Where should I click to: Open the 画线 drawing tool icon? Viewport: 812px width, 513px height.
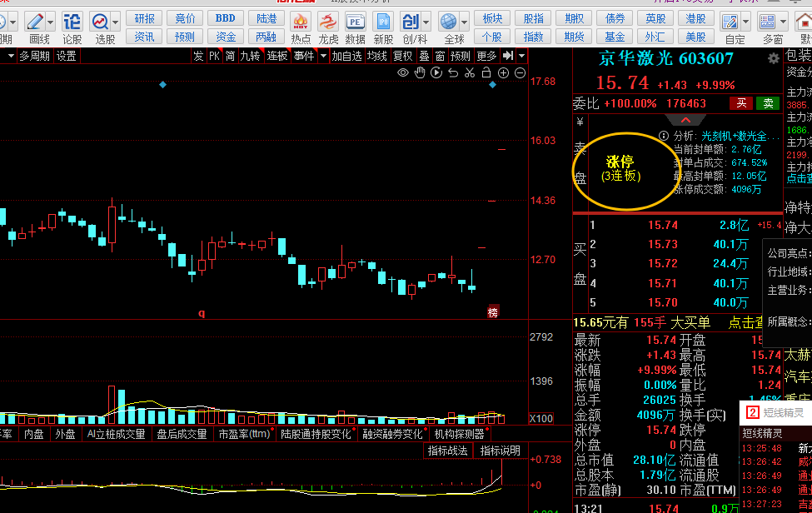pyautogui.click(x=35, y=22)
